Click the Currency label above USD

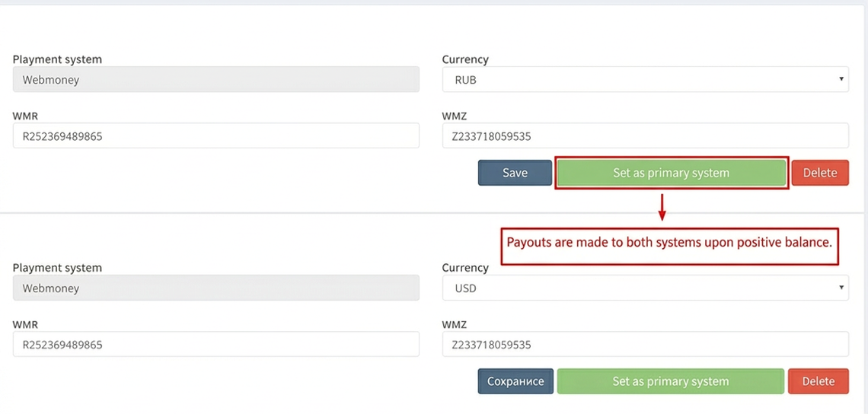coord(465,268)
